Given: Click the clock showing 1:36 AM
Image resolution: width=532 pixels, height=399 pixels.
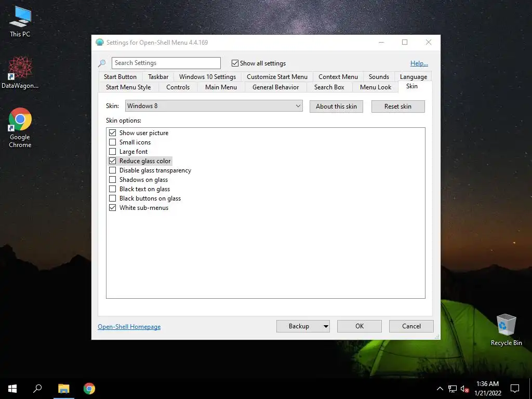Looking at the screenshot, I should click(x=487, y=389).
